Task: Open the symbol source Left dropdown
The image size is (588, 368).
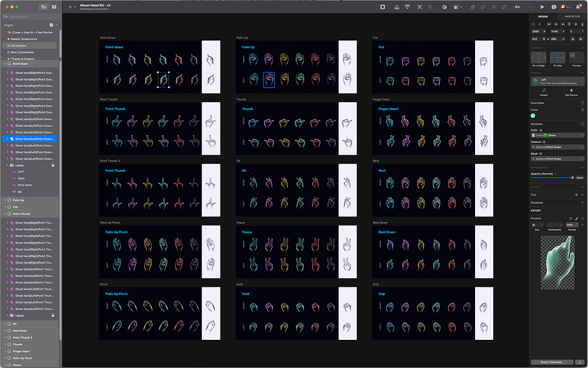Action: (x=557, y=81)
